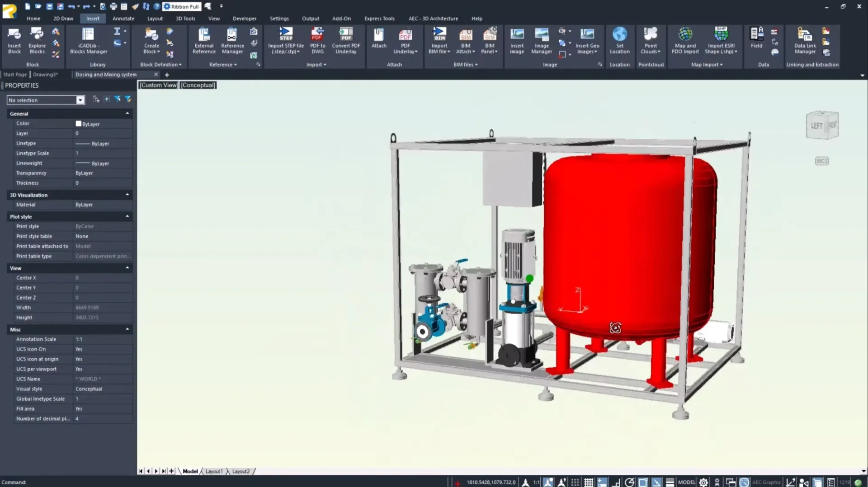Open the No selection properties dropdown

(x=80, y=100)
